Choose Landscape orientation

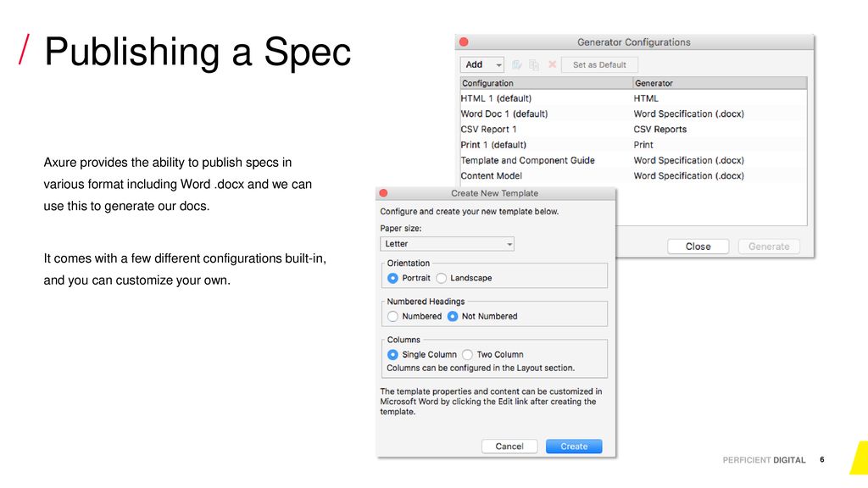[441, 278]
